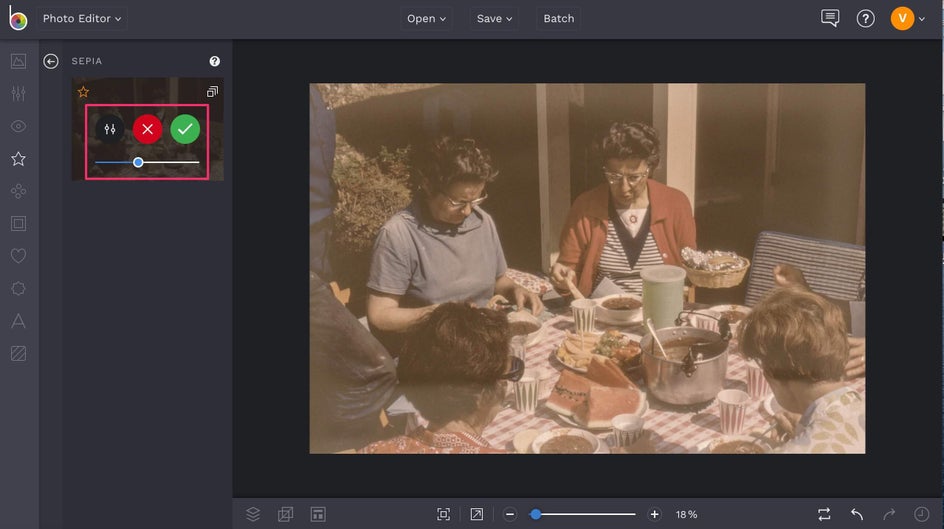Apply the Sepia effect with green checkmark
Image resolution: width=944 pixels, height=529 pixels.
click(185, 129)
